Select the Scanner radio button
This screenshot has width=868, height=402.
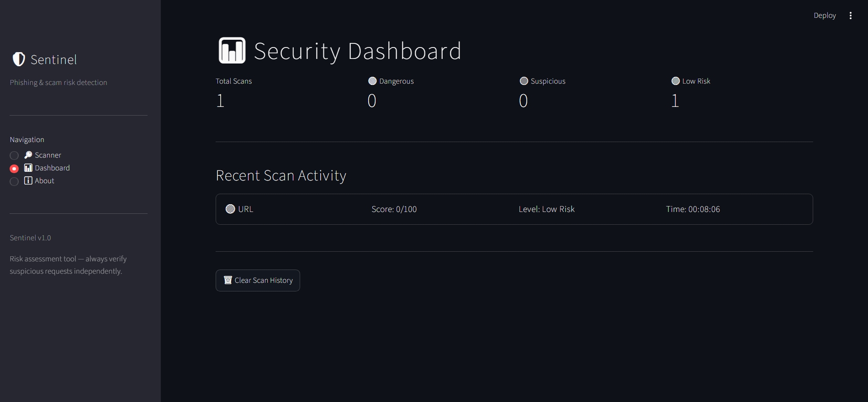14,155
